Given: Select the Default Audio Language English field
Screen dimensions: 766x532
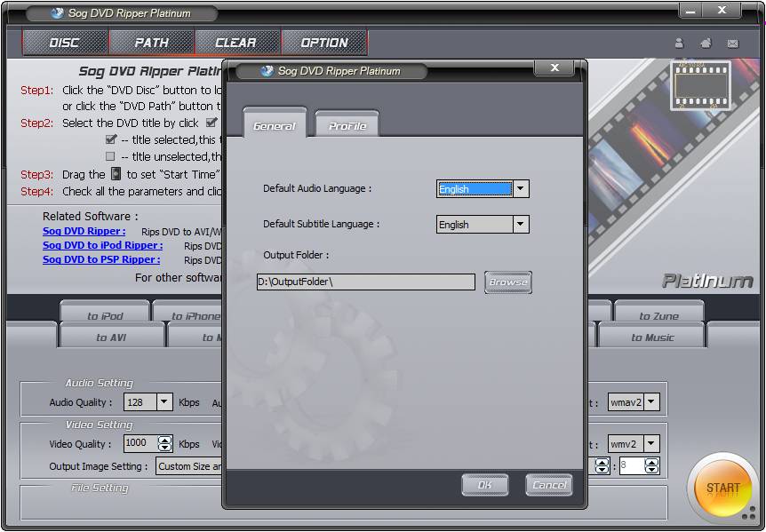Looking at the screenshot, I should point(475,189).
